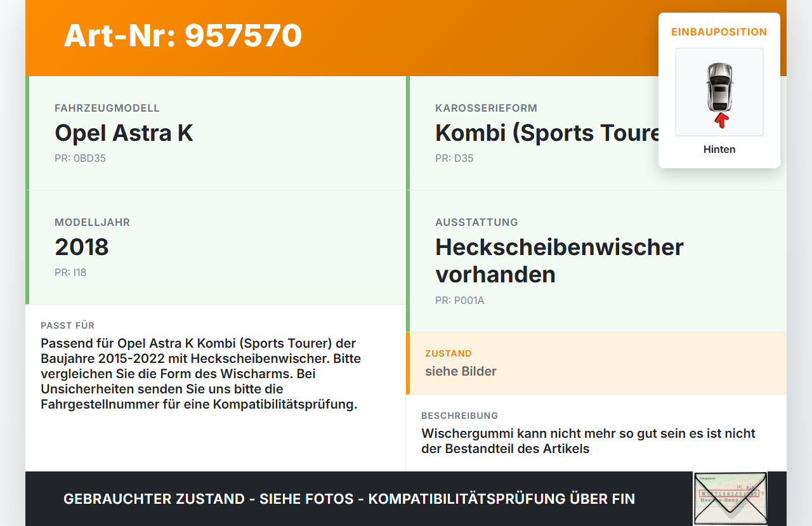The width and height of the screenshot is (812, 526).
Task: Toggle the Heckscheibenwischer vorhanden option
Action: click(x=559, y=260)
